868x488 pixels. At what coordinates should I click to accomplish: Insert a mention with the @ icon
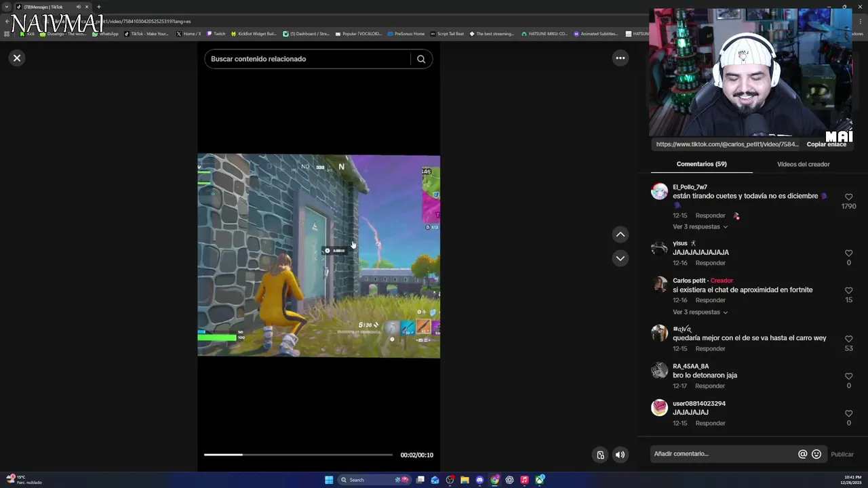point(802,454)
